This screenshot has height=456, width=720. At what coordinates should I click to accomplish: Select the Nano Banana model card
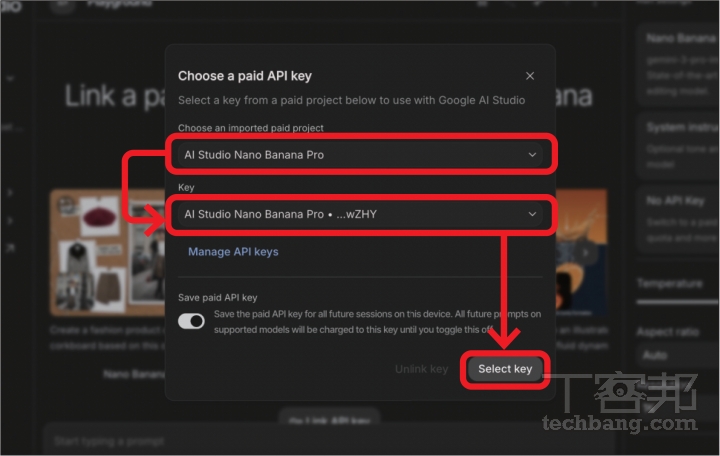click(x=678, y=64)
